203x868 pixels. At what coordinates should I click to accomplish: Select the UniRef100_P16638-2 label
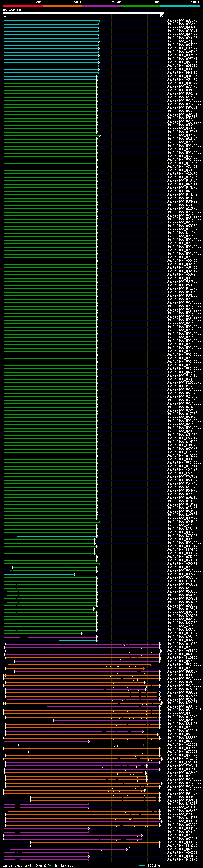click(x=184, y=383)
